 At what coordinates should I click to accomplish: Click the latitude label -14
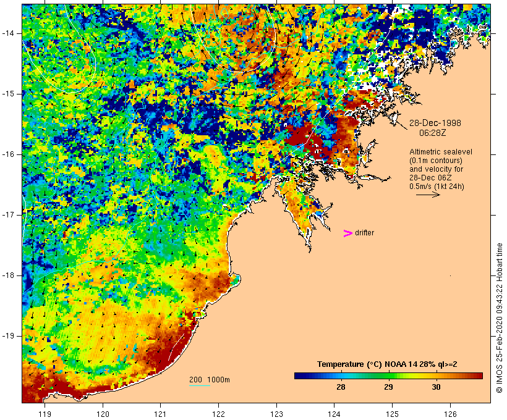[8, 33]
